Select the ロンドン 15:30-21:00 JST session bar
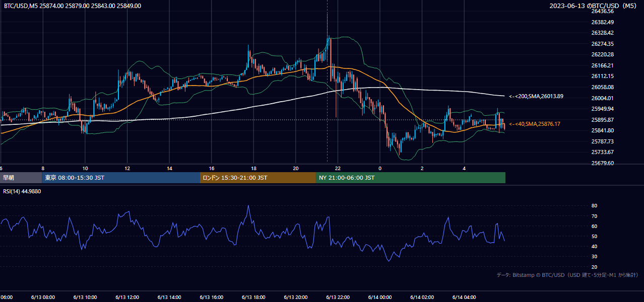 tap(258, 178)
